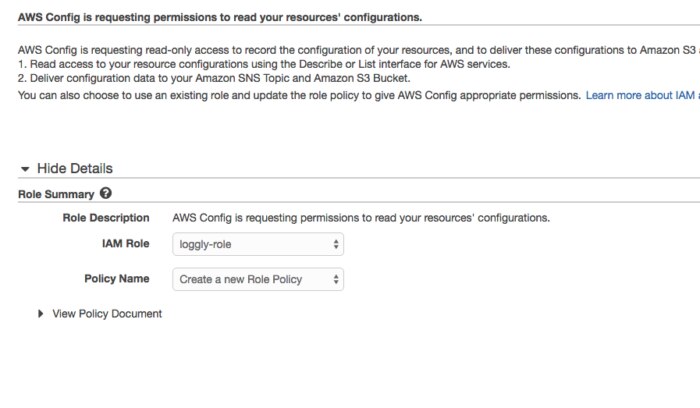Click the arrows on the Policy Name selector
This screenshot has width=700, height=408.
coord(336,280)
